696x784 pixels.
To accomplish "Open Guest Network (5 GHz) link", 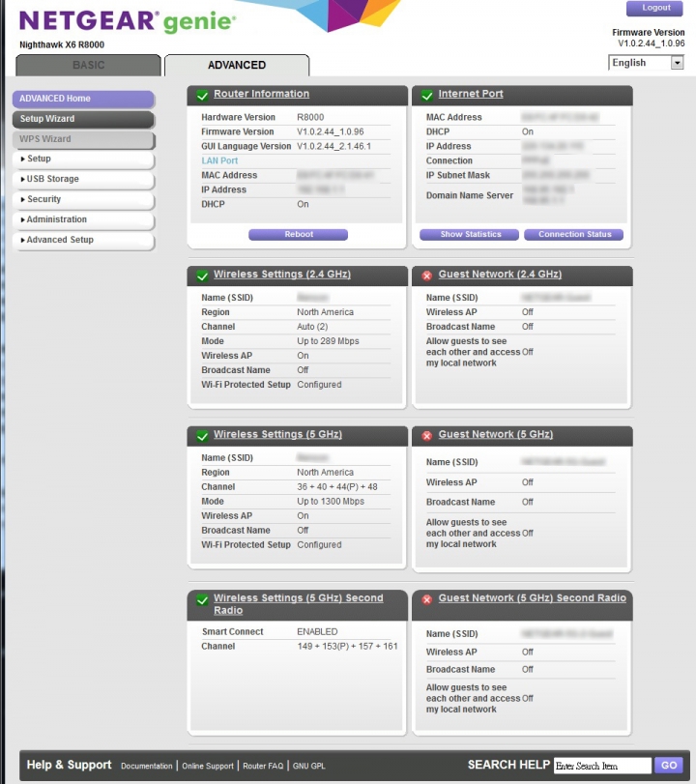I will click(x=496, y=434).
